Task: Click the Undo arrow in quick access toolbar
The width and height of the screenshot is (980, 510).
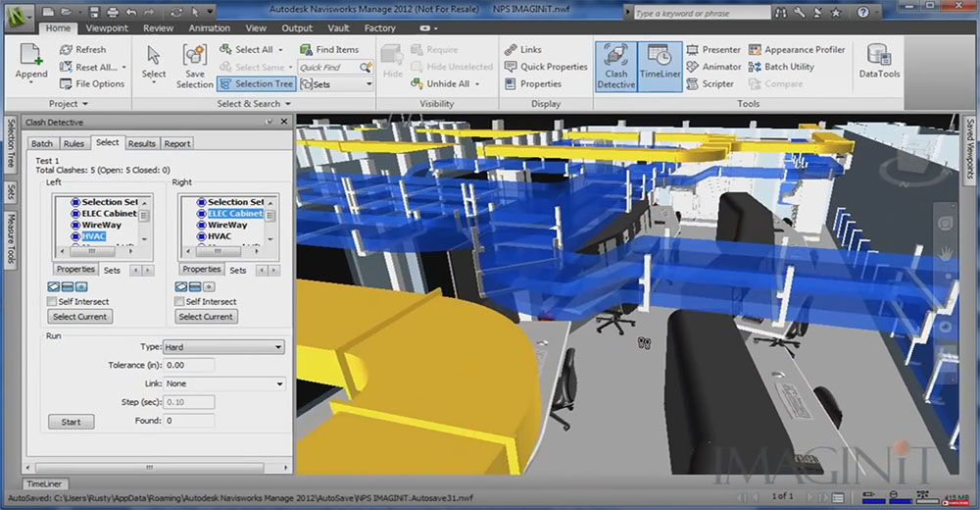Action: click(131, 12)
